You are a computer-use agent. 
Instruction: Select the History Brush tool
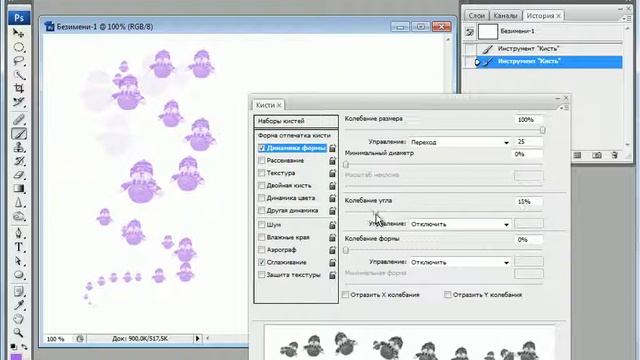18,161
